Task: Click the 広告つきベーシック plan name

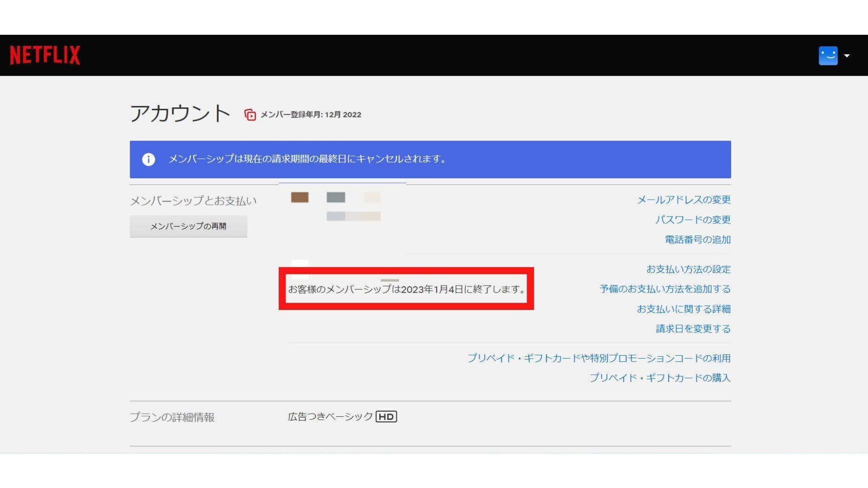Action: point(330,416)
